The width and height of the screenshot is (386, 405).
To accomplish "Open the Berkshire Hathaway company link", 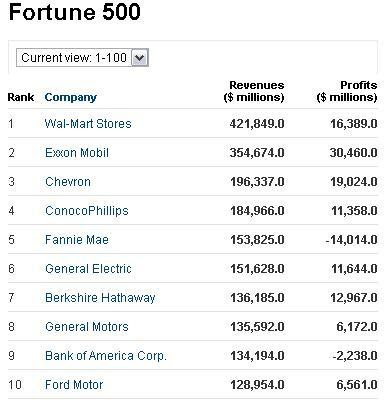I will point(100,298).
